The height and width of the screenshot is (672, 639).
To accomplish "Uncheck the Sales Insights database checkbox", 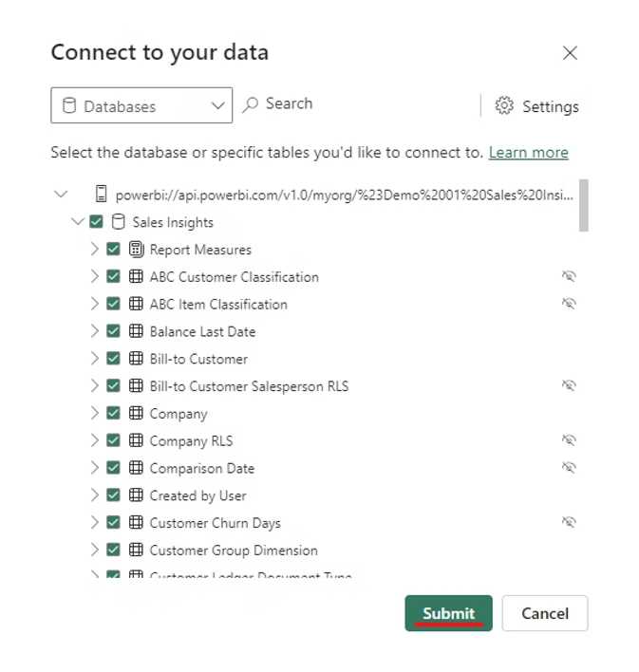I will tap(96, 222).
